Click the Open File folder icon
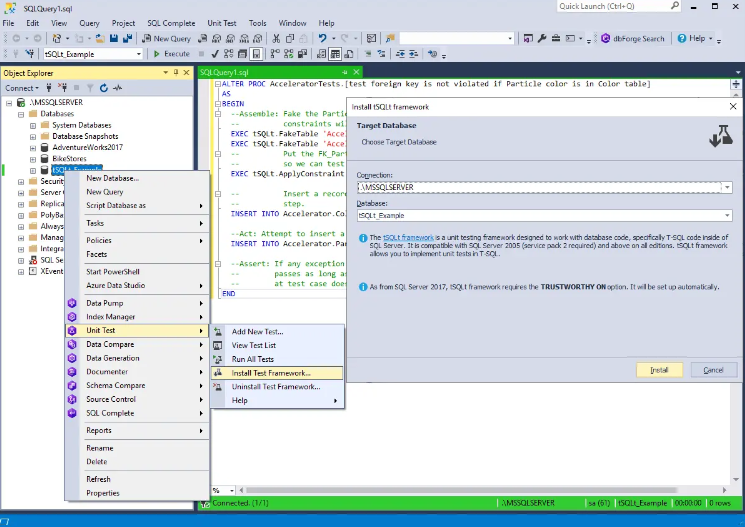Viewport: 745px width, 527px height. click(x=100, y=38)
